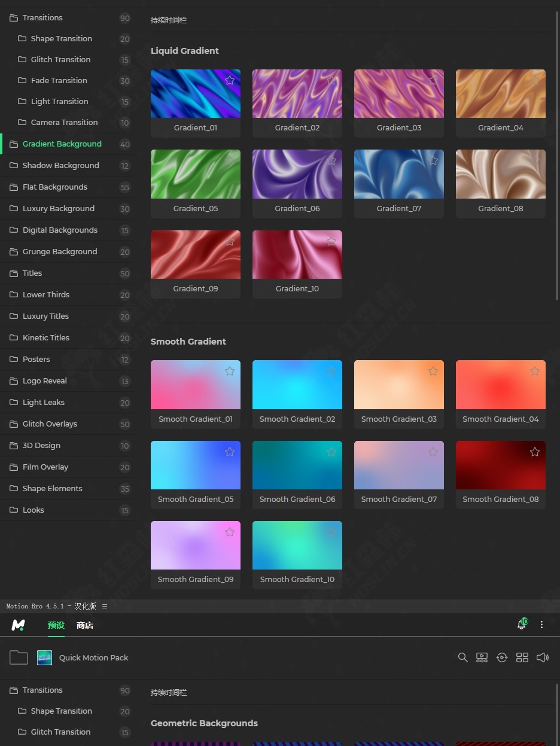
Task: Expand the Lower Thirds folder
Action: coord(46,294)
